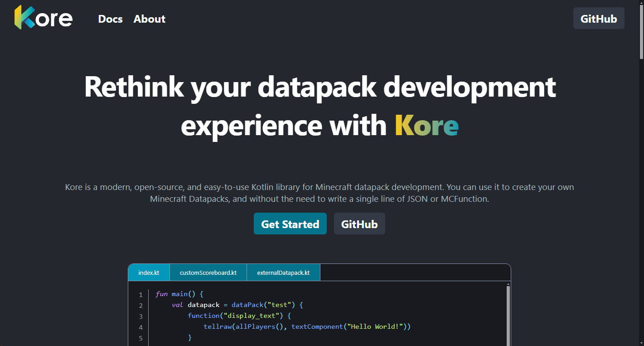Open the About navigation link
The image size is (644, 346).
pos(150,19)
